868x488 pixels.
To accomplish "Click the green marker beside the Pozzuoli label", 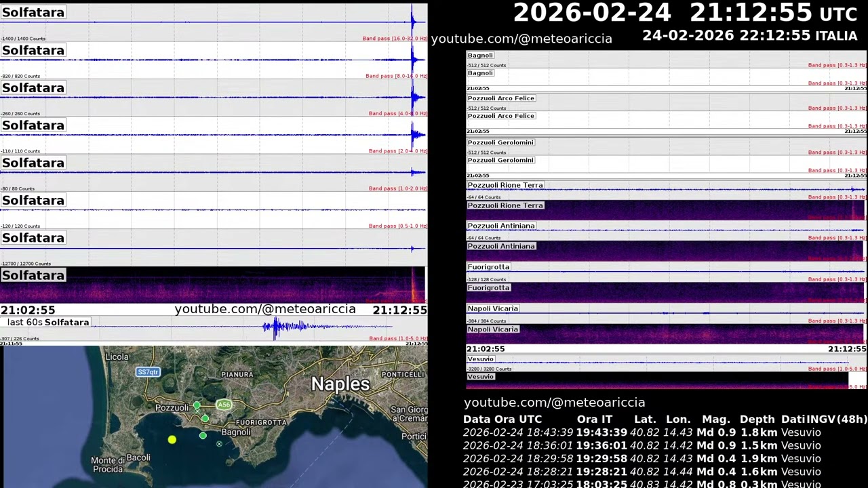I will click(x=197, y=406).
